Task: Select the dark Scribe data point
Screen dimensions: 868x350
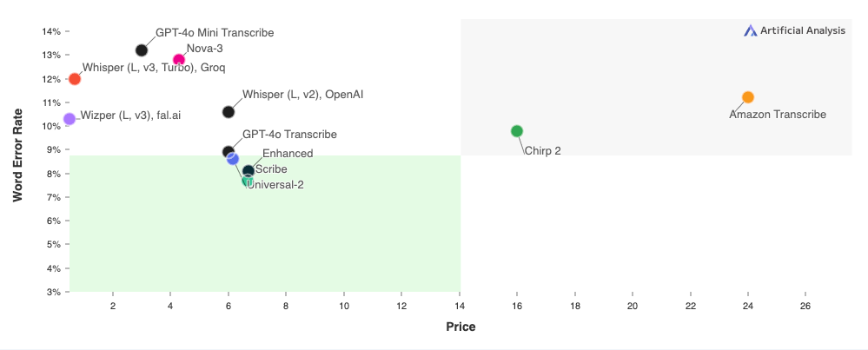Action: click(248, 171)
